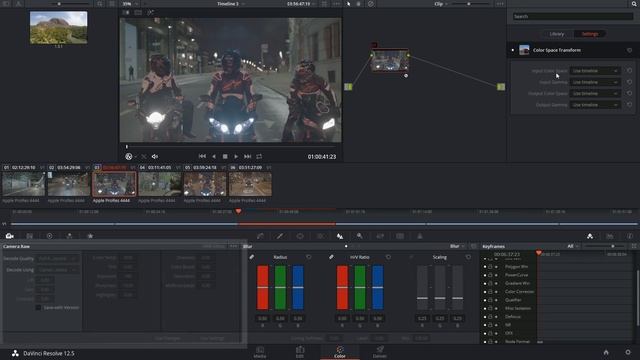Toggle lock for Color Corrector keyframe track
Screen dimensions: 640x360
pyautogui.click(x=490, y=292)
